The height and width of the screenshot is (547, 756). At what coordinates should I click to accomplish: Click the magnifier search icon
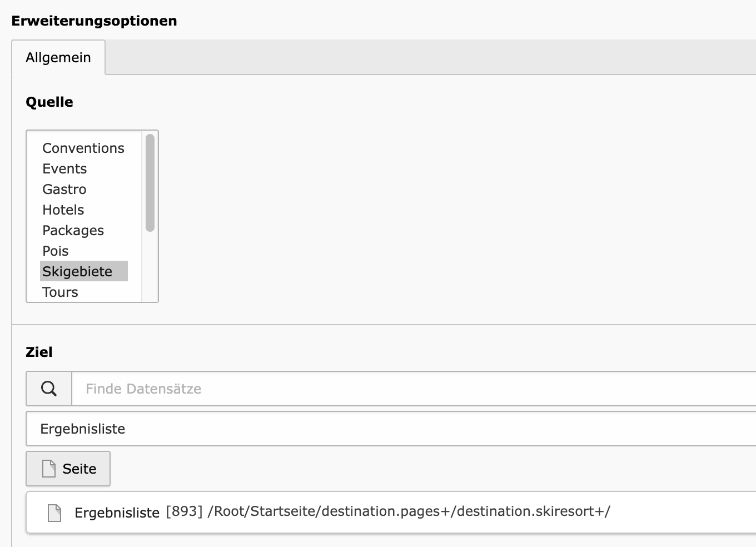tap(49, 389)
